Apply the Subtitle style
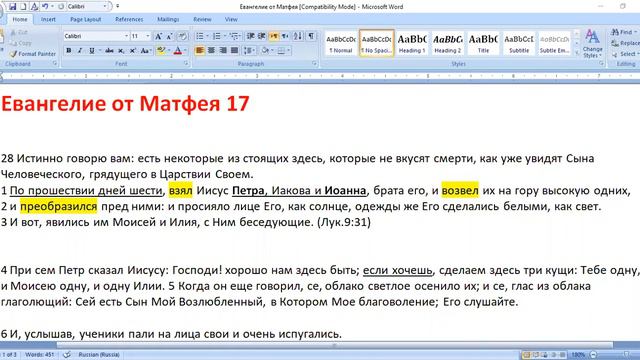 click(x=519, y=43)
